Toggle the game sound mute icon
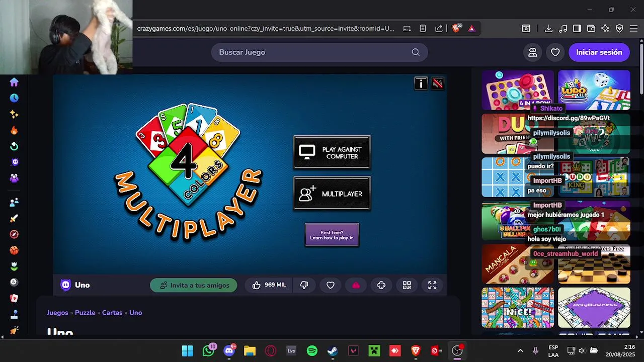Image resolution: width=644 pixels, height=362 pixels. [438, 83]
